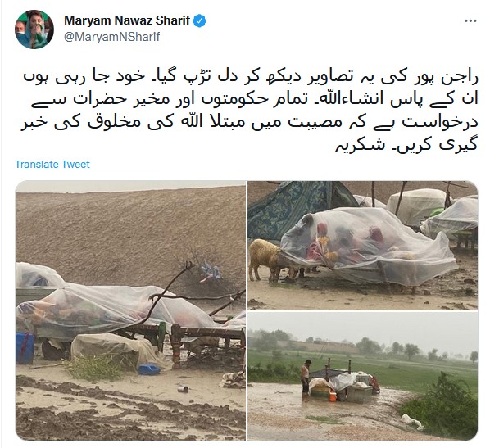
Task: Click the blue verified badge
Action: pos(199,21)
